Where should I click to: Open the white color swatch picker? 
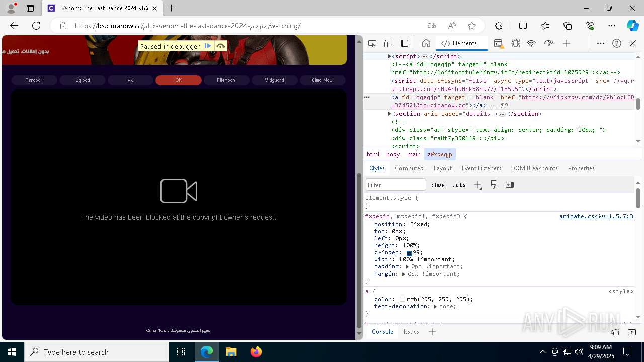coord(403,299)
